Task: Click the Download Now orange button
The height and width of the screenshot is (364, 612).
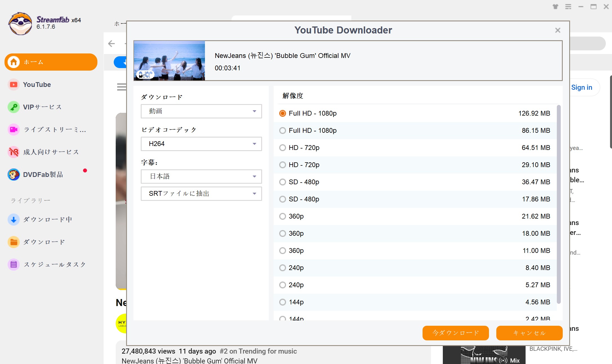Action: click(x=455, y=333)
